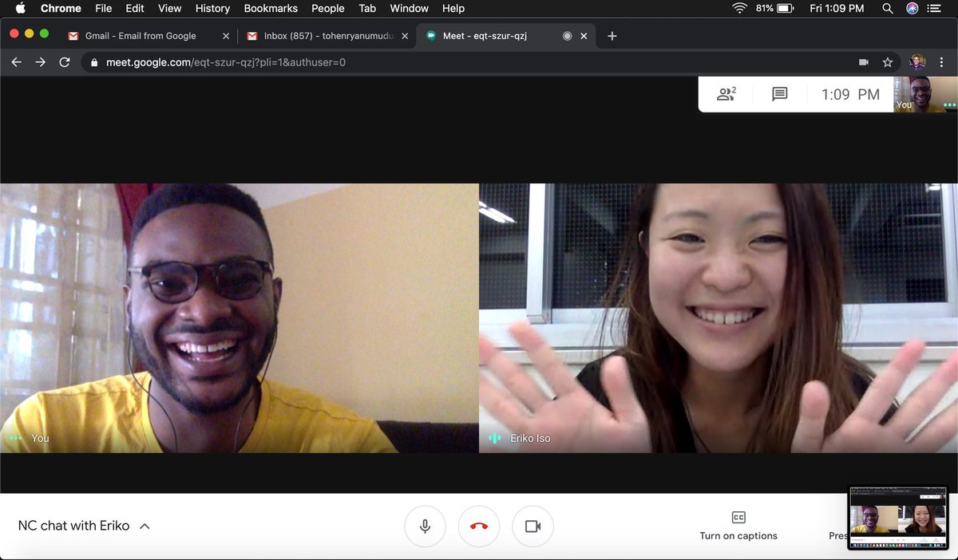Open the File menu
This screenshot has height=560, width=958.
[103, 8]
